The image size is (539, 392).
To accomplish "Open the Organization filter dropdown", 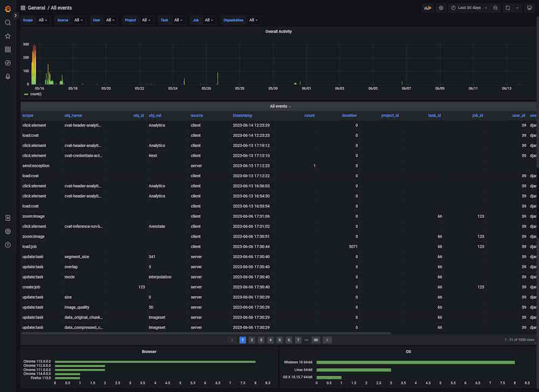I will point(253,20).
